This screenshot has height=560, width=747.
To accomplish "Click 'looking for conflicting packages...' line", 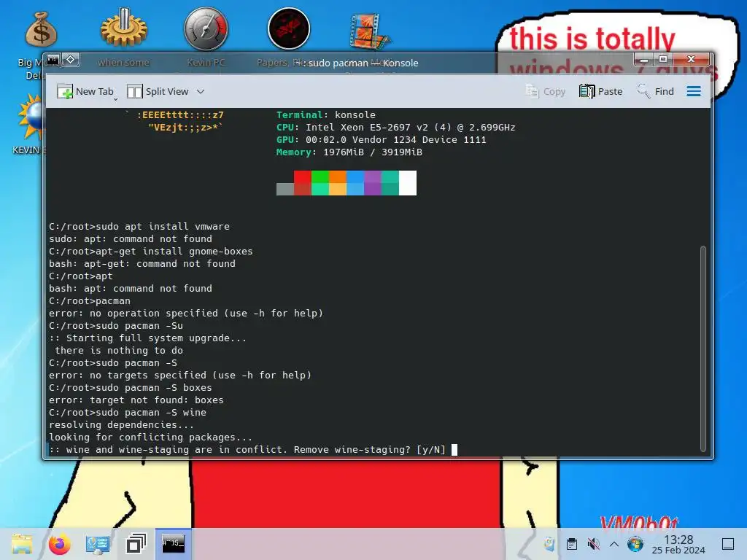I will 150,437.
